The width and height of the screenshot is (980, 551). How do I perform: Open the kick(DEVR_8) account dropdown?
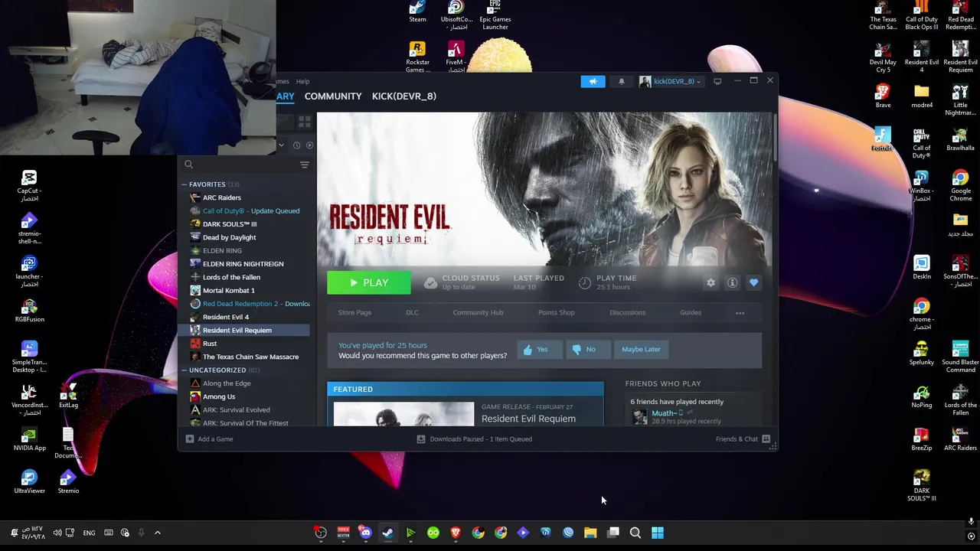[671, 81]
